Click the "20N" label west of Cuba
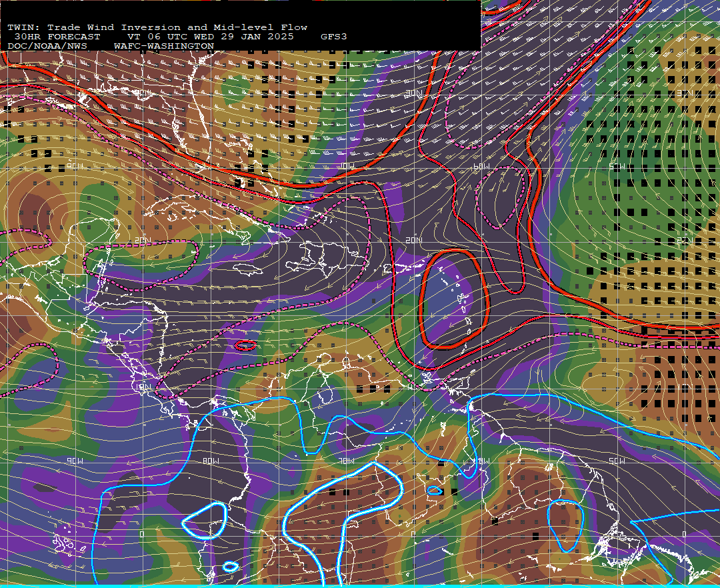This screenshot has width=720, height=588. point(143,240)
